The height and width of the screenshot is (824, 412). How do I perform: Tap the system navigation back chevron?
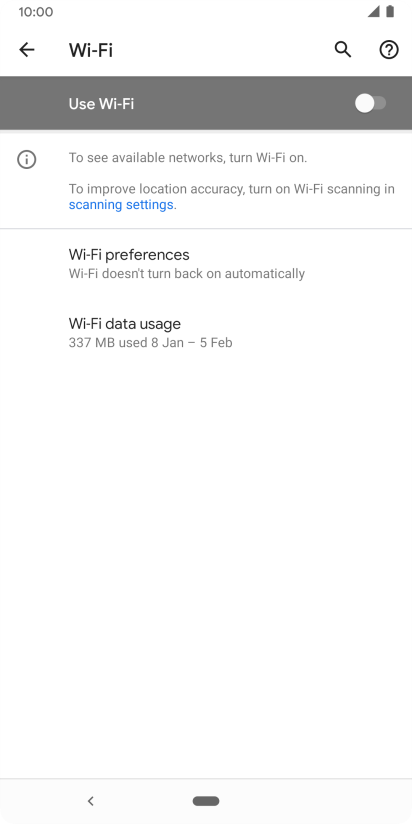tap(90, 801)
